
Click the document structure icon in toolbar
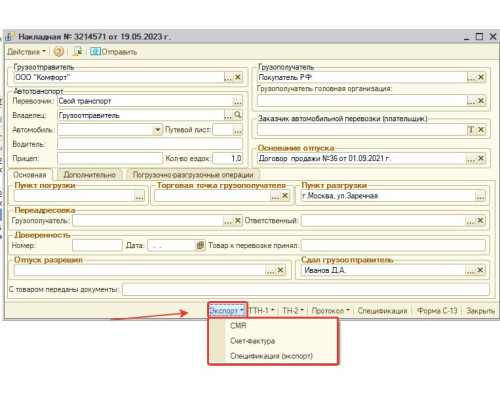[x=77, y=51]
